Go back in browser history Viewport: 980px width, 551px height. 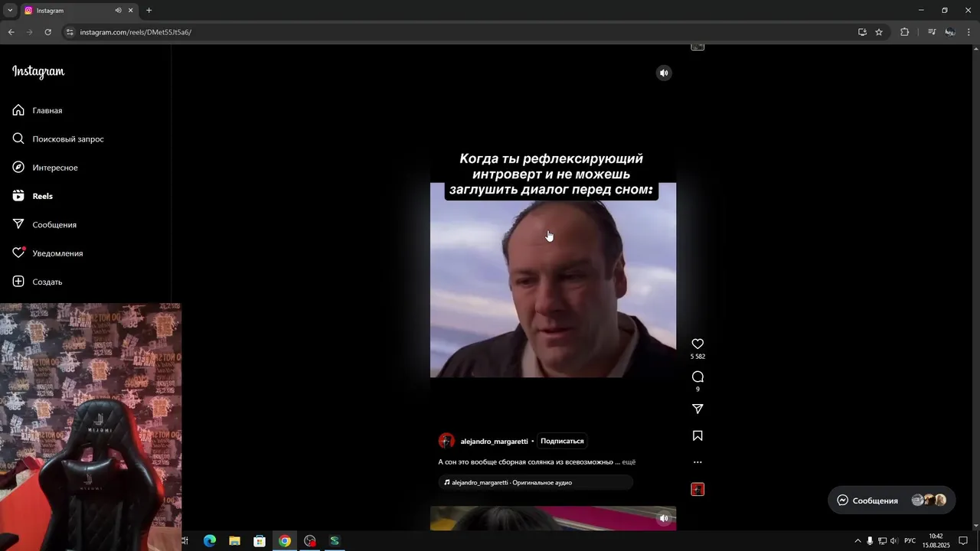click(x=11, y=32)
